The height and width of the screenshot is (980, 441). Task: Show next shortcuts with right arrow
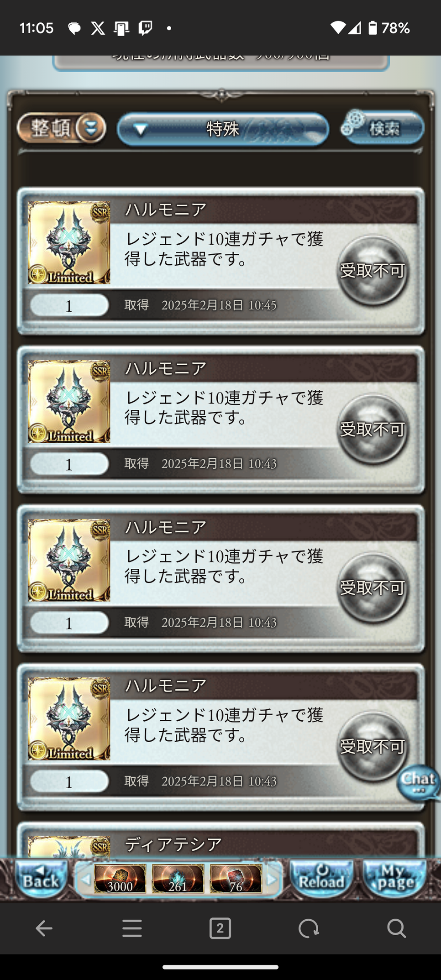(272, 879)
